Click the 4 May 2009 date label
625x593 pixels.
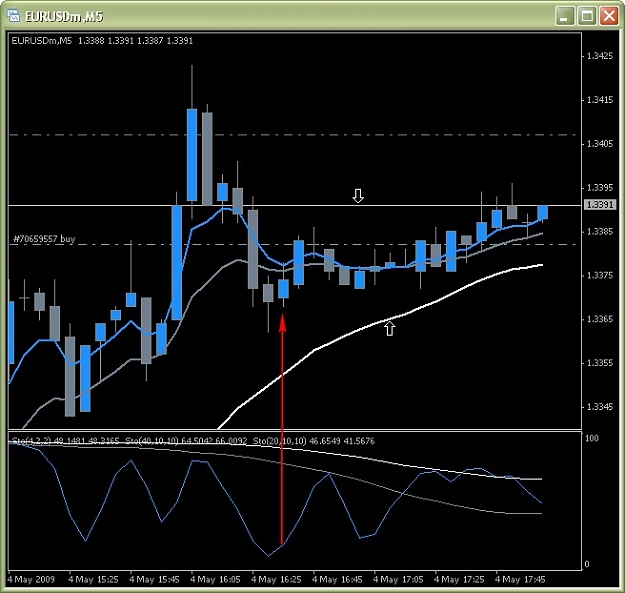[31, 579]
